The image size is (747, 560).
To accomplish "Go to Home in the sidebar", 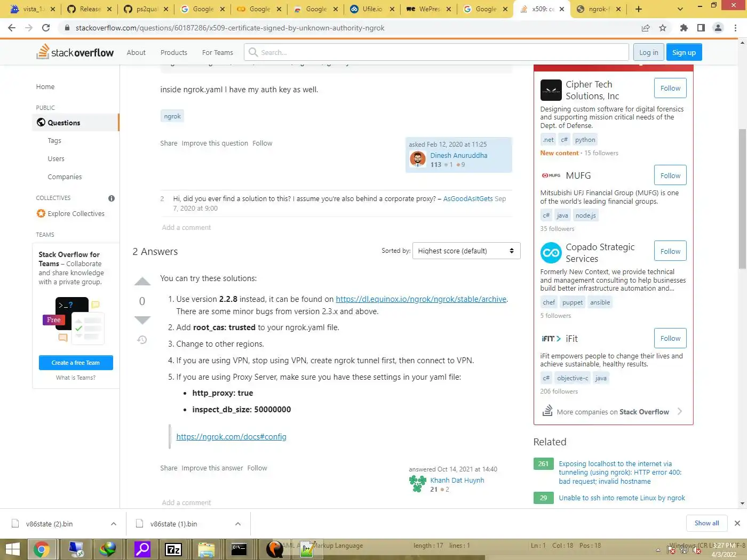I will pyautogui.click(x=45, y=87).
